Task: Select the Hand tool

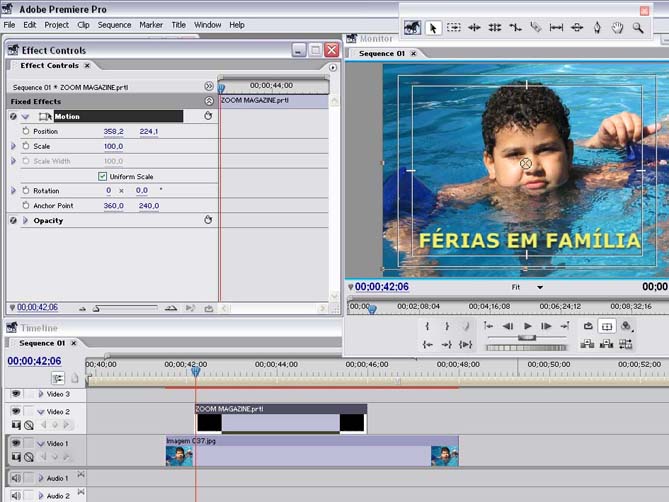Action: (x=617, y=28)
